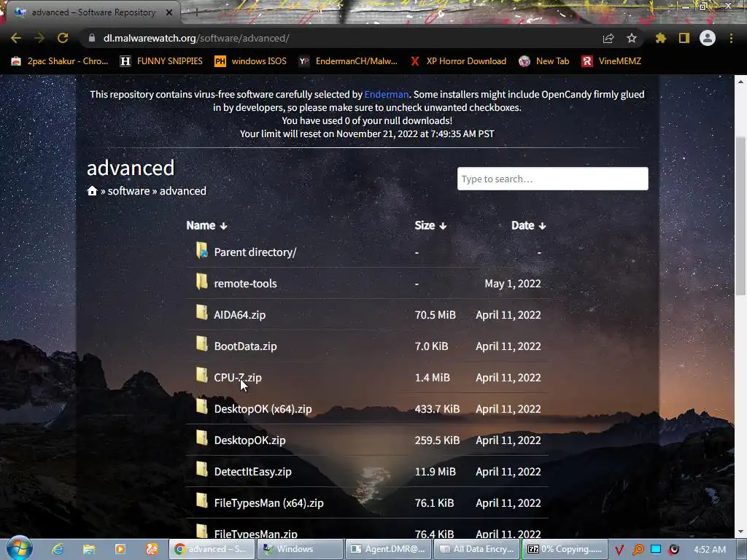Download FileTypesMan (x64).zip

point(268,503)
